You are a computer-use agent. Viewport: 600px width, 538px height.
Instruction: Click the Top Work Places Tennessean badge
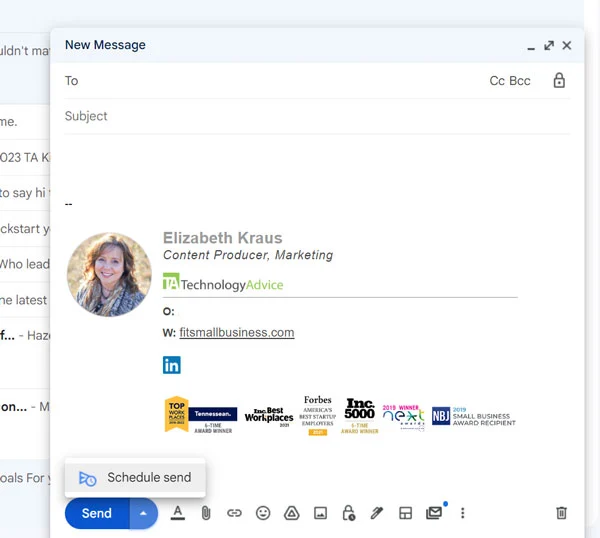[x=201, y=415]
